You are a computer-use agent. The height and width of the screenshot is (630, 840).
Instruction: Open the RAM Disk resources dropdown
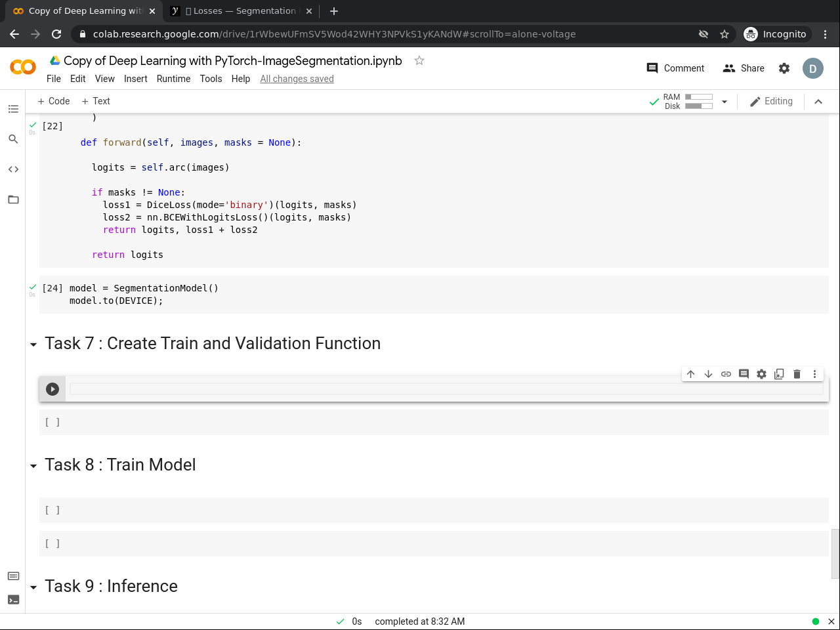724,102
